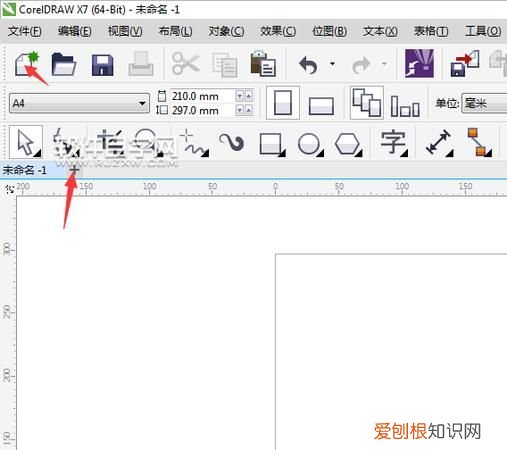
Task: Click the Copy icon
Action: coord(225,64)
